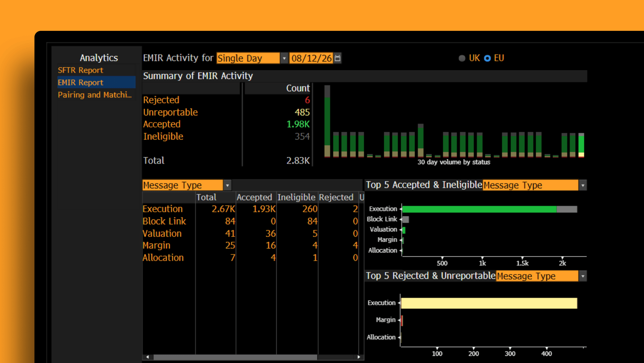Click the Rejected status row

pyautogui.click(x=226, y=100)
